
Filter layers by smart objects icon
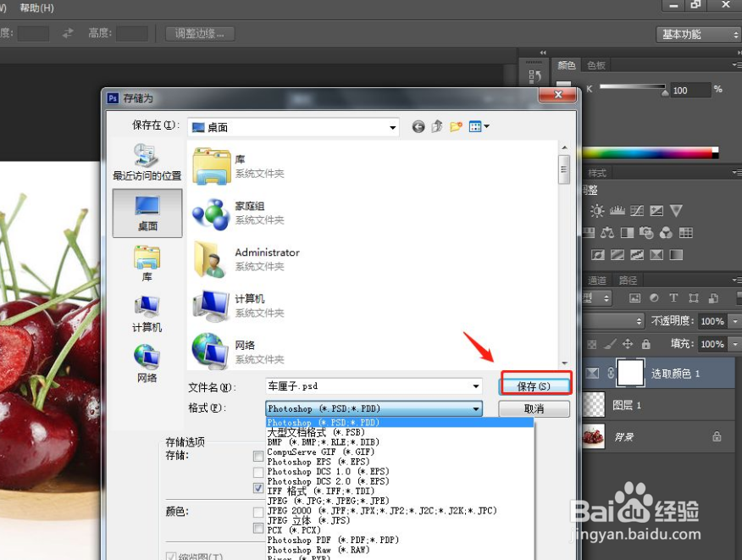[x=713, y=297]
